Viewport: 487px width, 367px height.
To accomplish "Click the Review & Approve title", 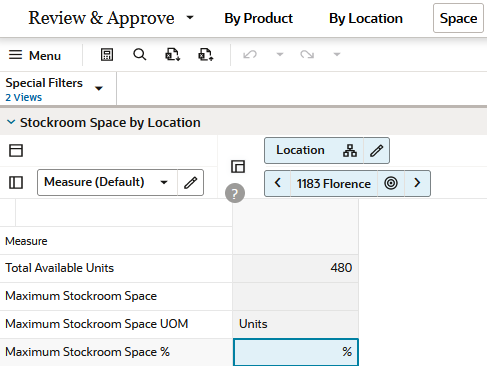I will point(101,18).
